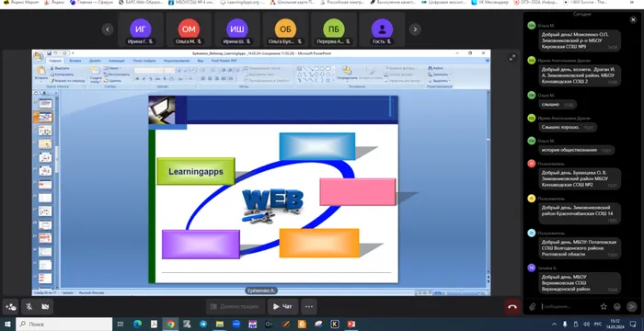Attach a file with paperclip icon
The width and height of the screenshot is (644, 331).
(x=533, y=307)
